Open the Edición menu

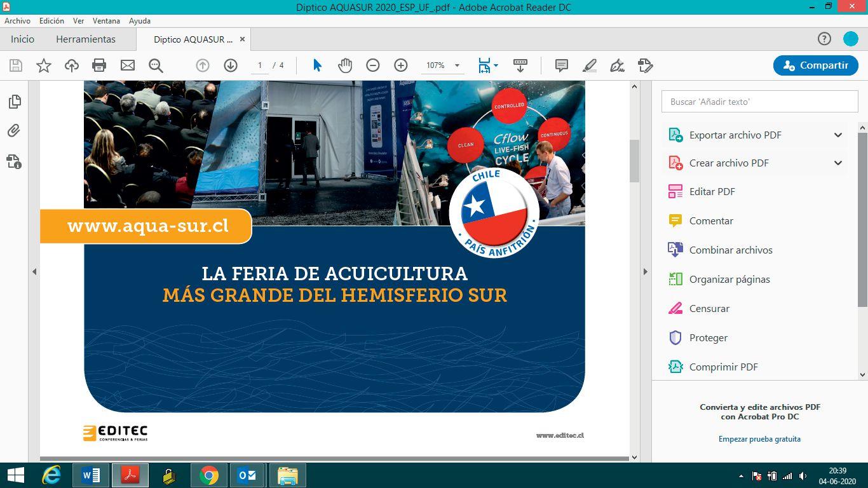[x=51, y=21]
